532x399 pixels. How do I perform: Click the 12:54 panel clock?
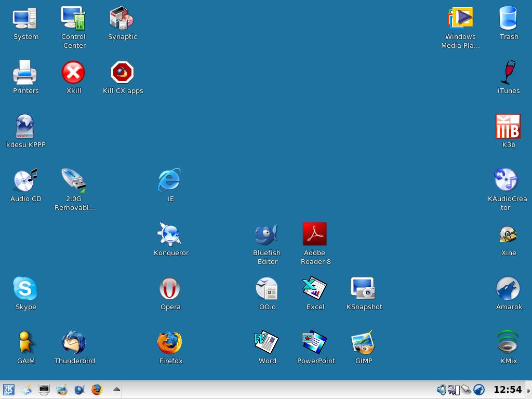[507, 390]
